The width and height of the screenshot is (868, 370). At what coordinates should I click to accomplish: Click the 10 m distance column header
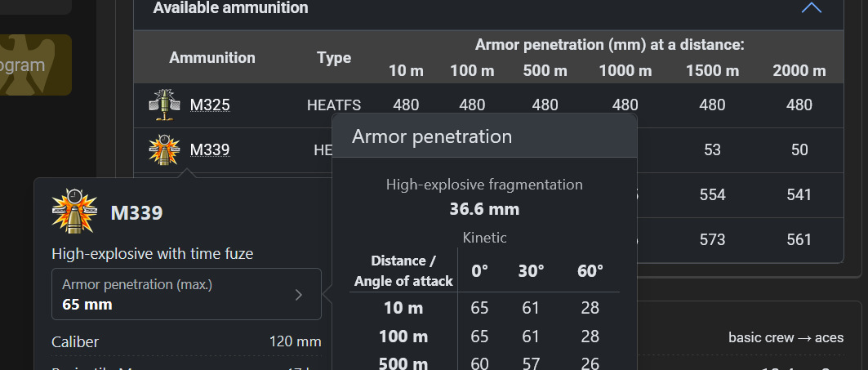point(406,70)
